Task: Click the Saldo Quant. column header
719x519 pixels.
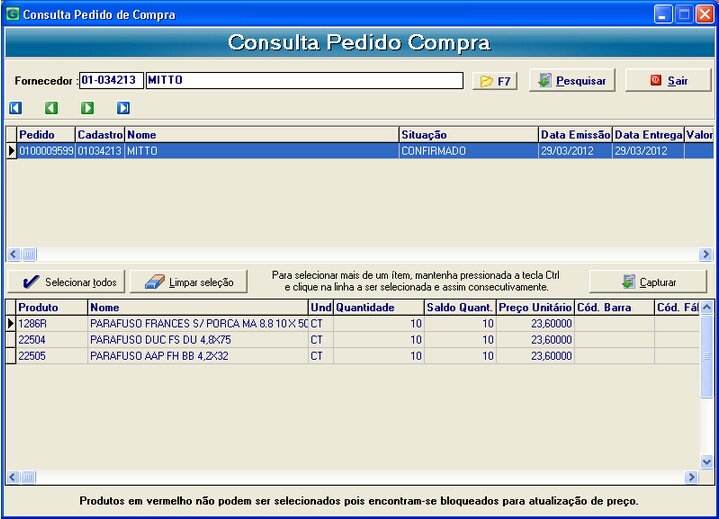Action: [x=460, y=308]
